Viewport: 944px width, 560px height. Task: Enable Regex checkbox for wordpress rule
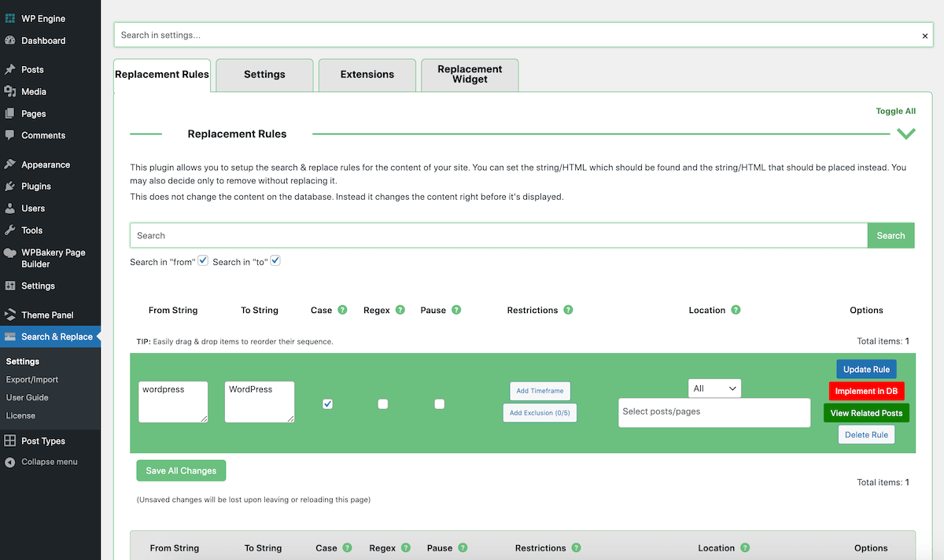[x=383, y=403]
